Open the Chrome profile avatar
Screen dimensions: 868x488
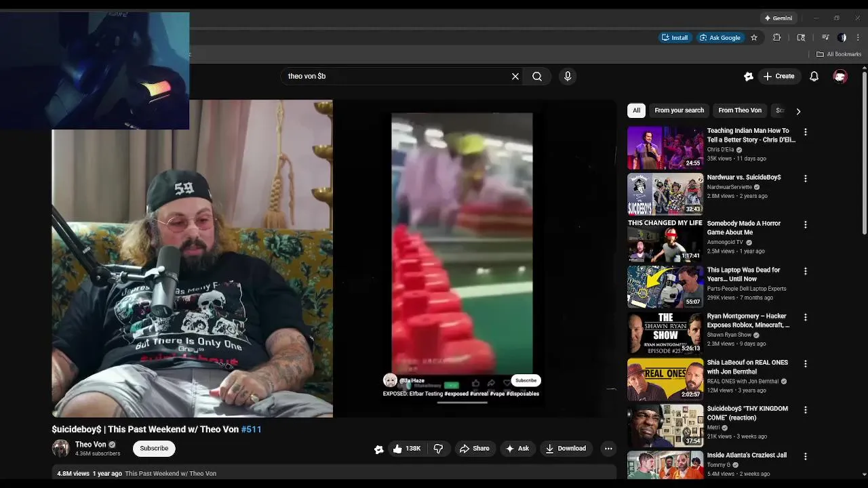842,38
